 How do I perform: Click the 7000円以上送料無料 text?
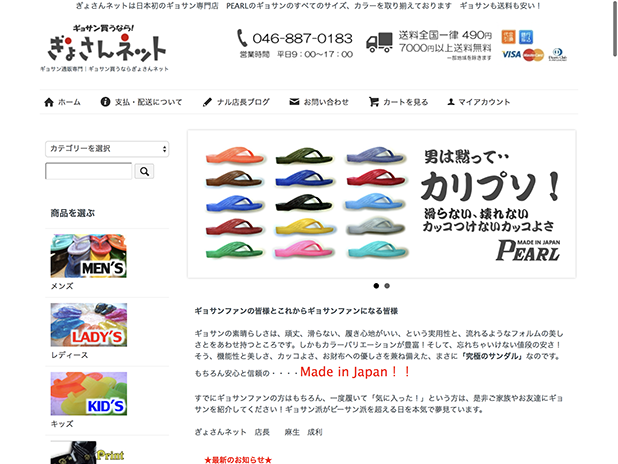pyautogui.click(x=445, y=48)
